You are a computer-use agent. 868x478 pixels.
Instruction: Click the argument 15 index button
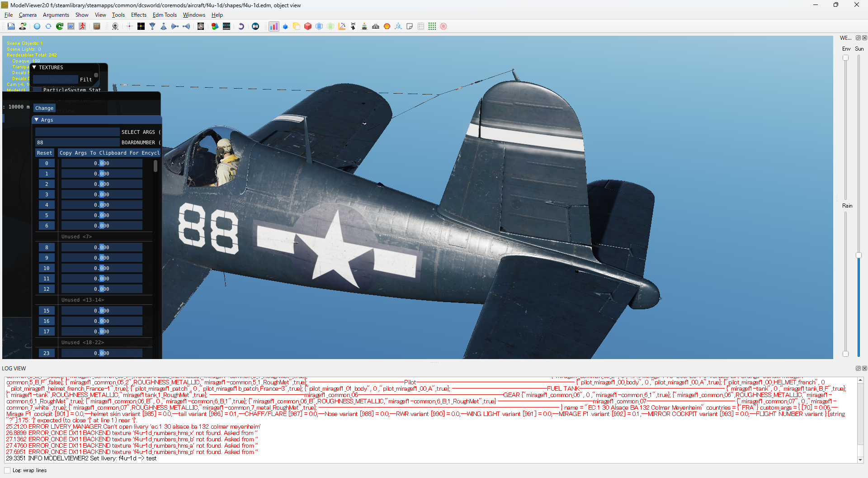47,311
